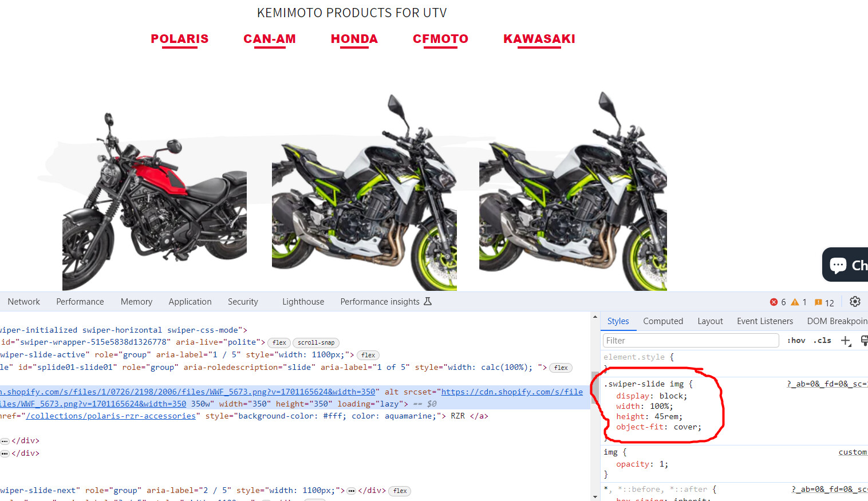868x501 pixels.
Task: Open the Security tab
Action: pos(243,302)
